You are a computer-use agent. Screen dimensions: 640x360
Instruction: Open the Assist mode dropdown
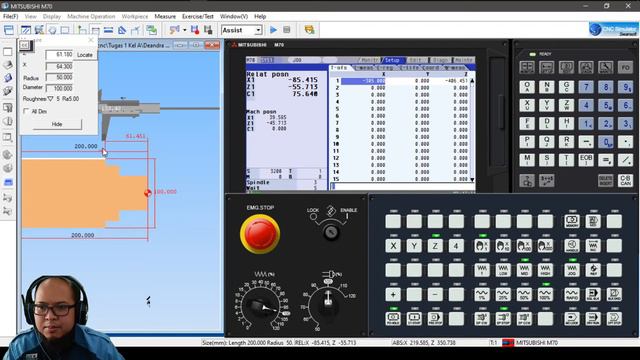click(258, 30)
